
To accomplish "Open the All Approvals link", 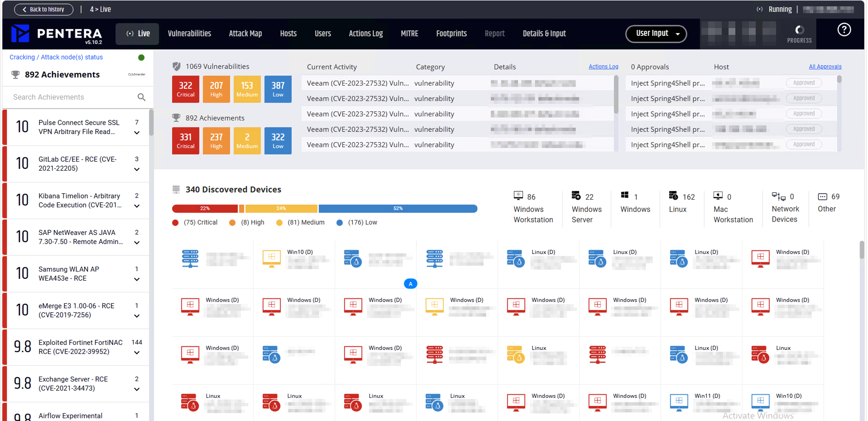I will tap(825, 67).
